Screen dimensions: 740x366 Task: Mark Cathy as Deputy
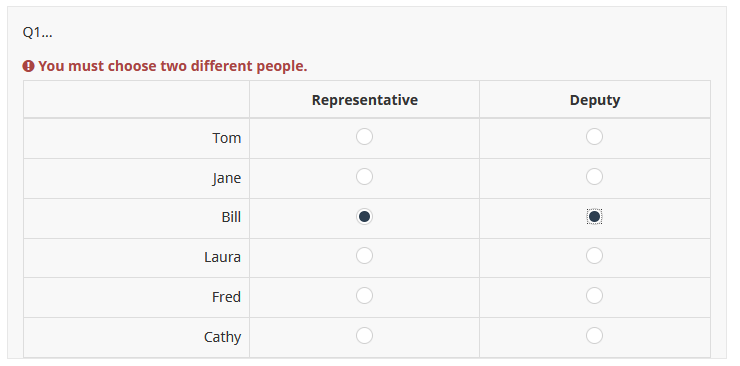point(594,336)
